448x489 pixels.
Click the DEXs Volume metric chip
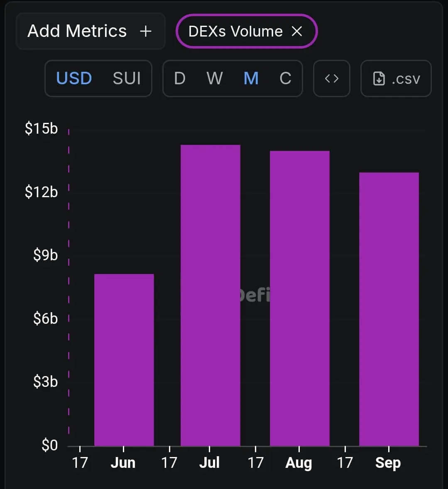point(247,31)
